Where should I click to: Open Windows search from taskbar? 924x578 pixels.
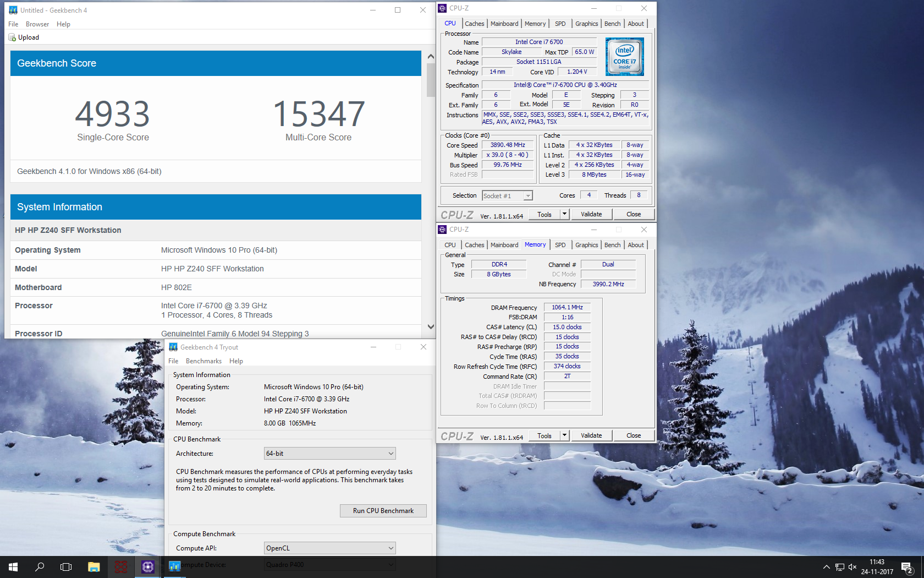(x=40, y=566)
